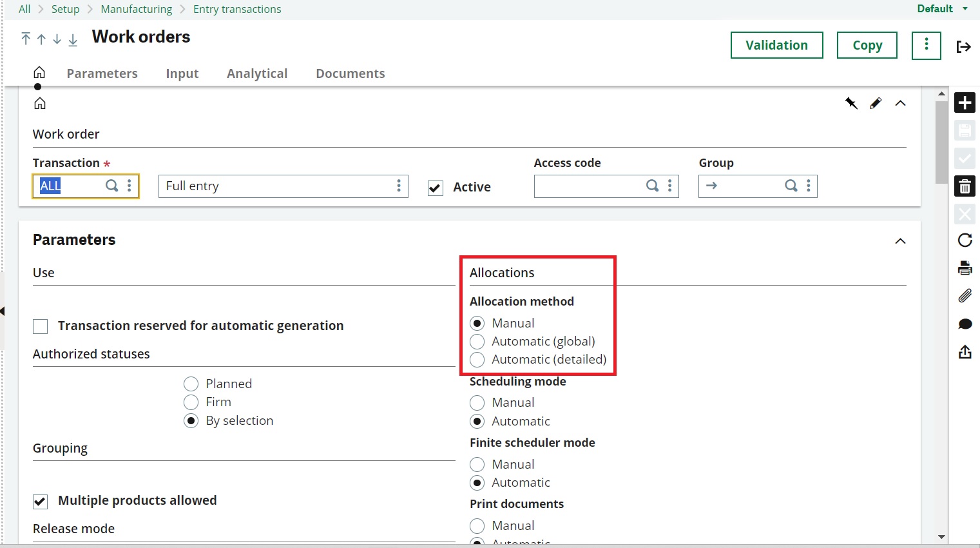Navigate to the next record
This screenshot has width=980, height=548.
[57, 39]
